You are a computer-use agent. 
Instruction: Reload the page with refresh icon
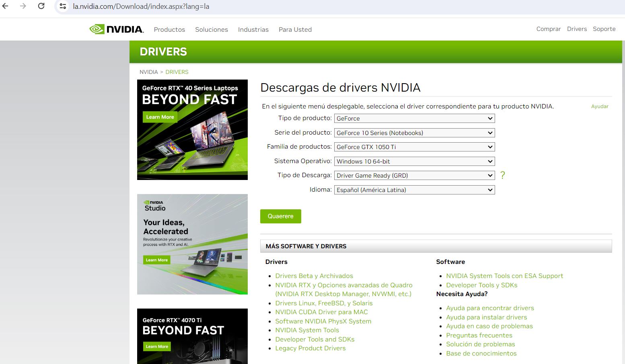41,6
